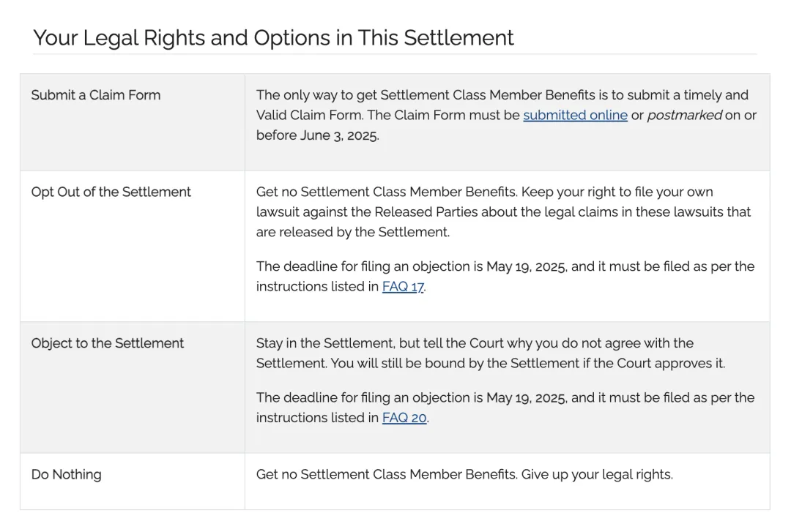The height and width of the screenshot is (532, 791).
Task: Open the "submitted online" claim form link
Action: (575, 116)
